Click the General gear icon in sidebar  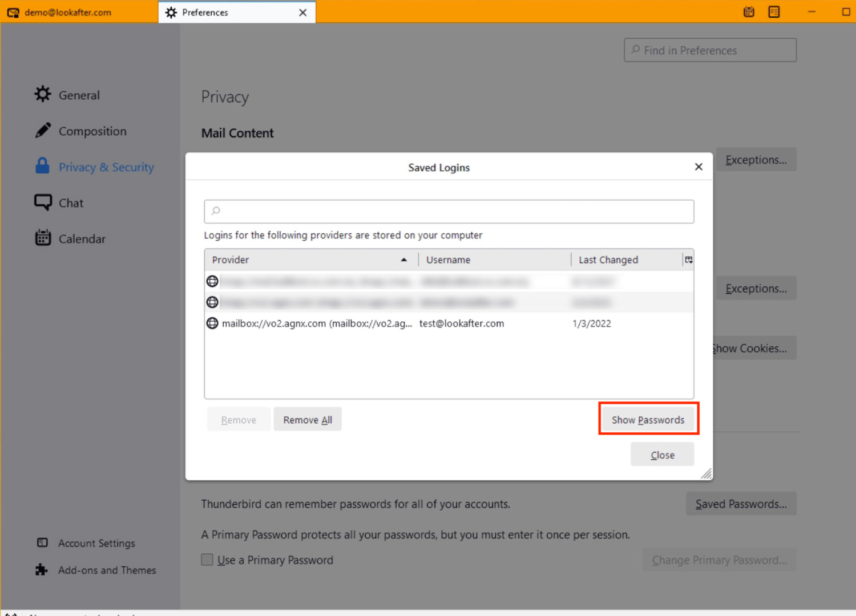(43, 94)
